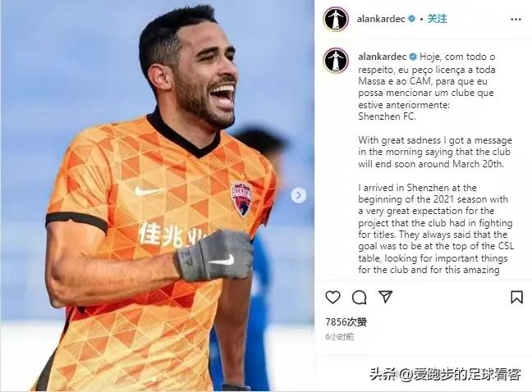Viewport: 532px width, 392px height.
Task: Click the caption paragraph about March 20th
Action: click(x=435, y=152)
